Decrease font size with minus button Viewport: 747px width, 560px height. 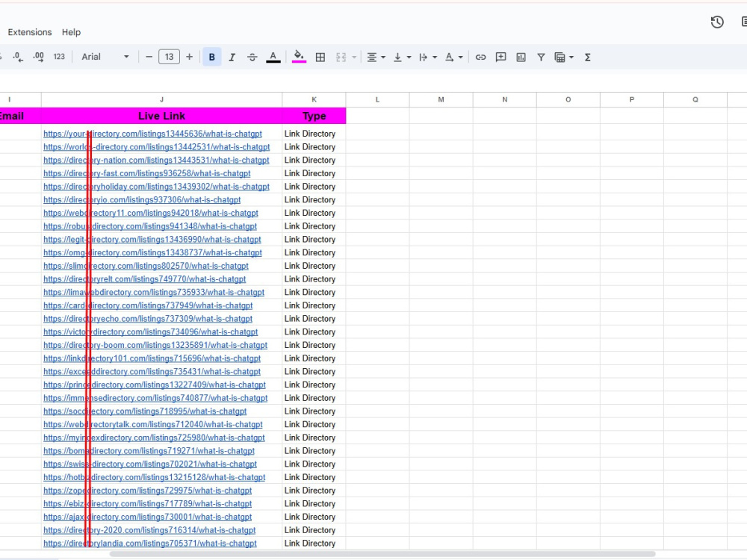[x=149, y=57]
